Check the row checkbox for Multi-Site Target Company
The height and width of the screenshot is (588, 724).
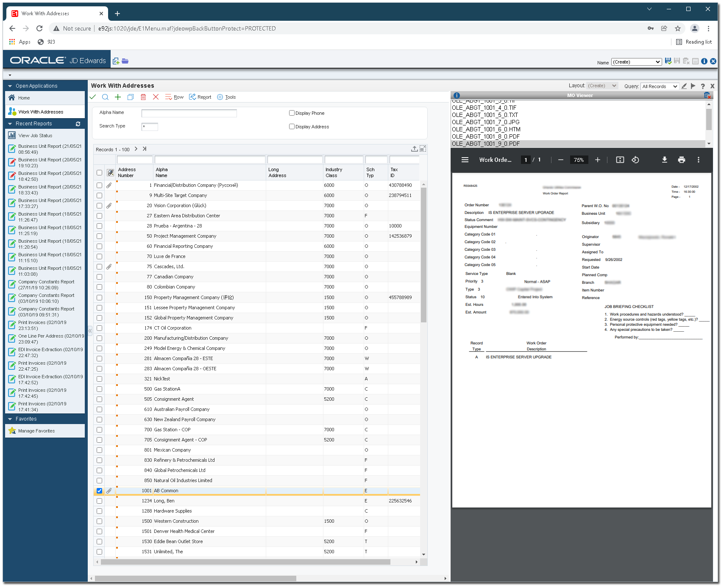pos(99,195)
